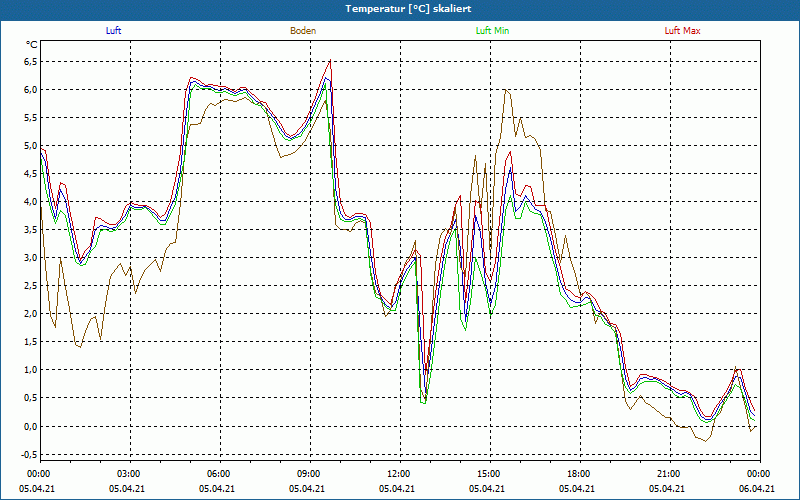Click the -0,5 y-axis value
Image resolution: width=800 pixels, height=500 pixels.
click(x=30, y=455)
